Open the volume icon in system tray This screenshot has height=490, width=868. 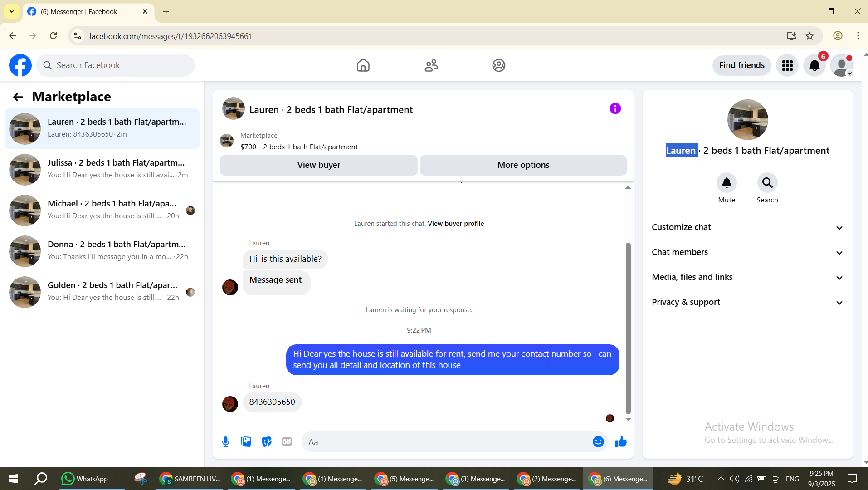[734, 479]
